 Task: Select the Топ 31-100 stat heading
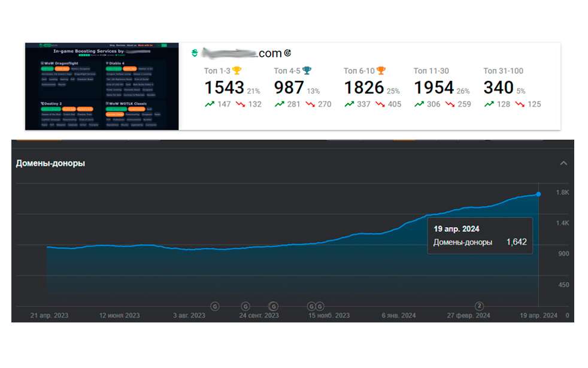click(504, 71)
